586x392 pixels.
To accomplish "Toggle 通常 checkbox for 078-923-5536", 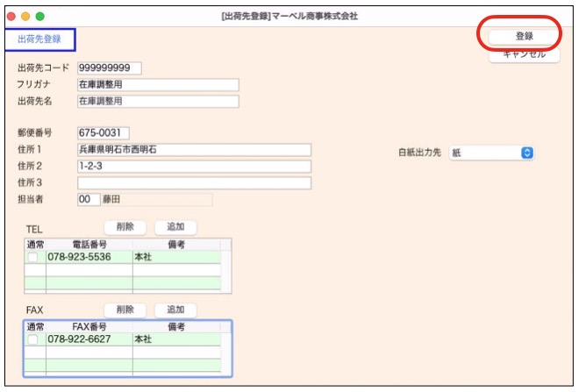I will [x=33, y=258].
